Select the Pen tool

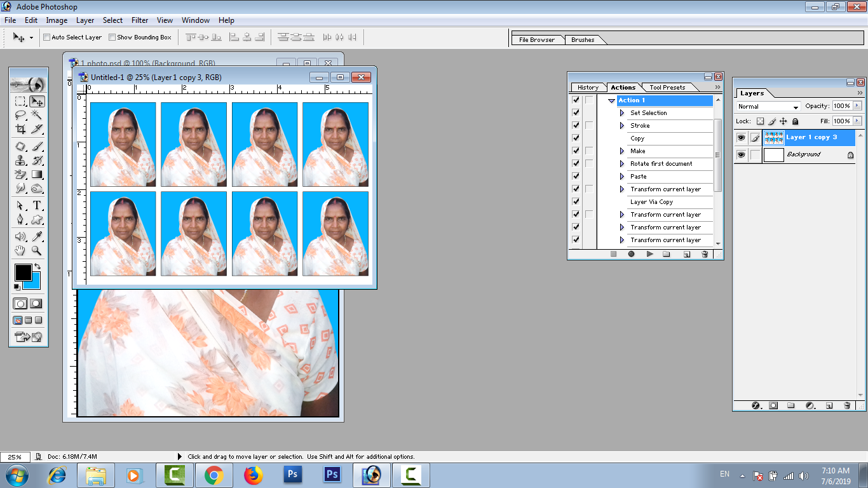point(20,219)
